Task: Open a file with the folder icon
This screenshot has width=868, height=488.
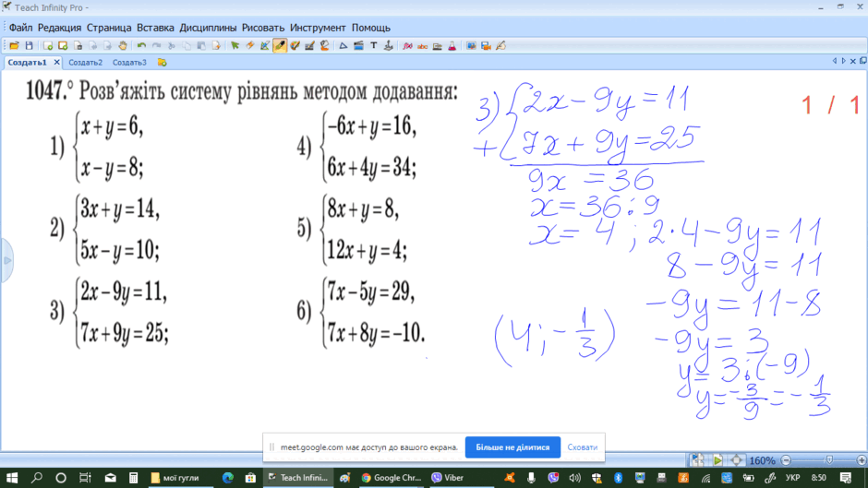Action: pos(14,46)
